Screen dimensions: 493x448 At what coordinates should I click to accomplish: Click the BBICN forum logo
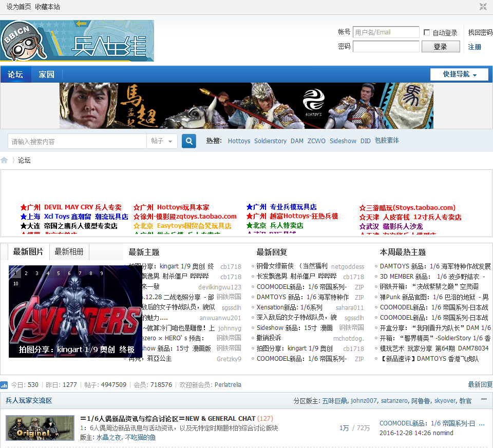pos(77,41)
